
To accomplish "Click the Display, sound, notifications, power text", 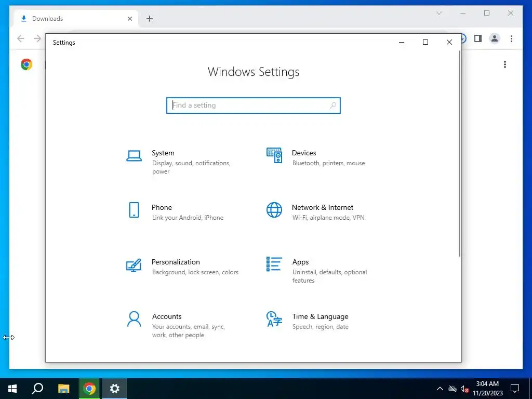I will [191, 167].
